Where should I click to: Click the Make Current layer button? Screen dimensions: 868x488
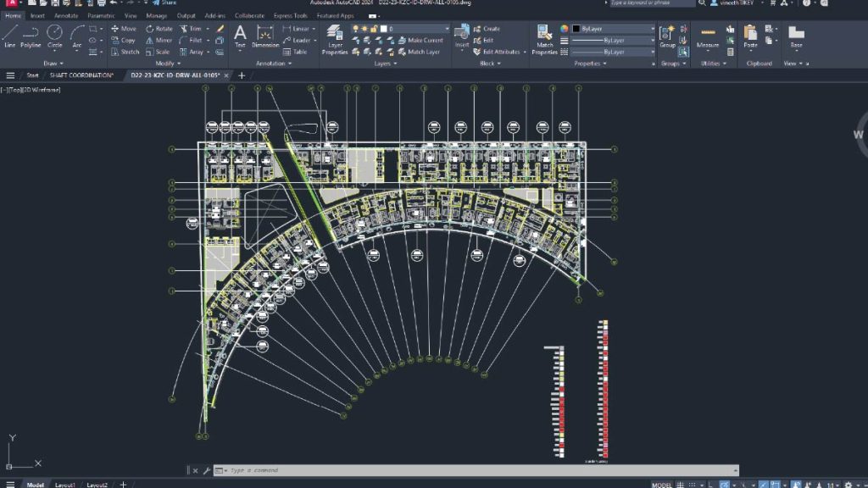(420, 40)
